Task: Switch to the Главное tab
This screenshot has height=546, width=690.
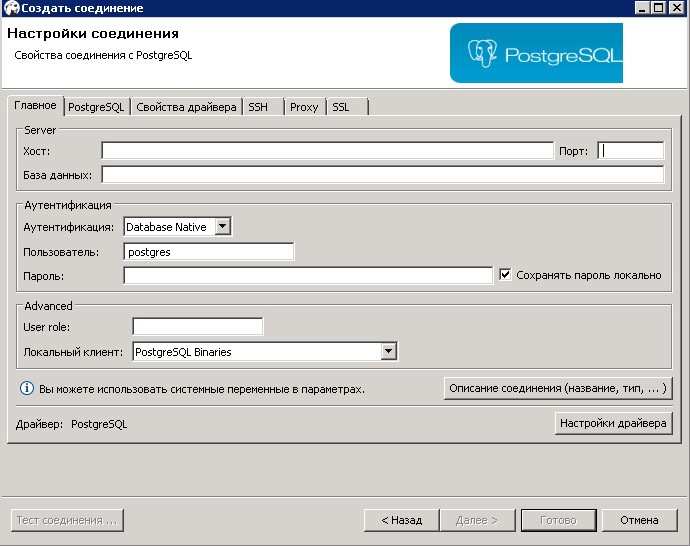Action: coord(35,106)
